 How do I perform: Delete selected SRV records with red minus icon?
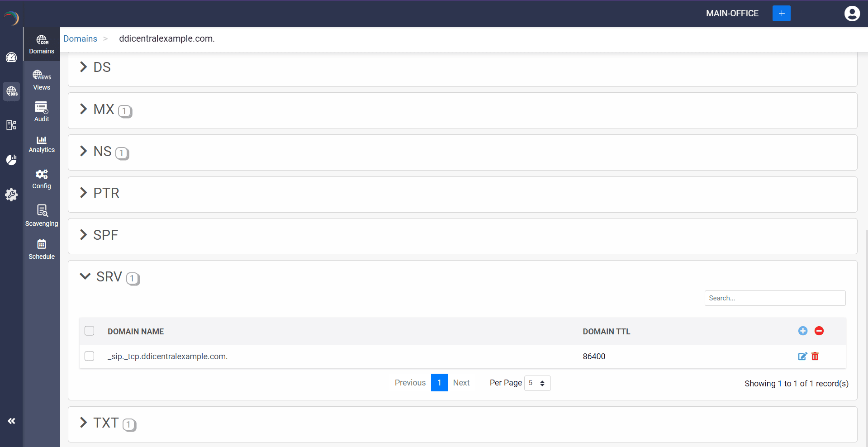click(x=819, y=331)
